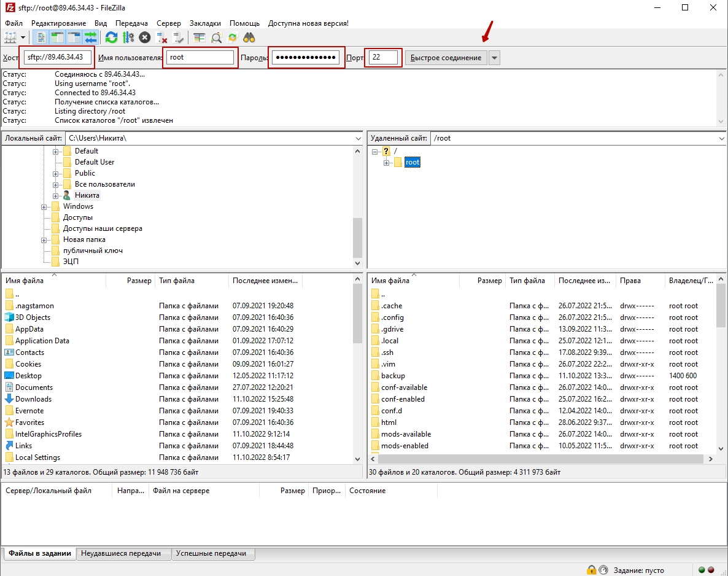
Task: Select the Favorites local folder
Action: tap(29, 422)
